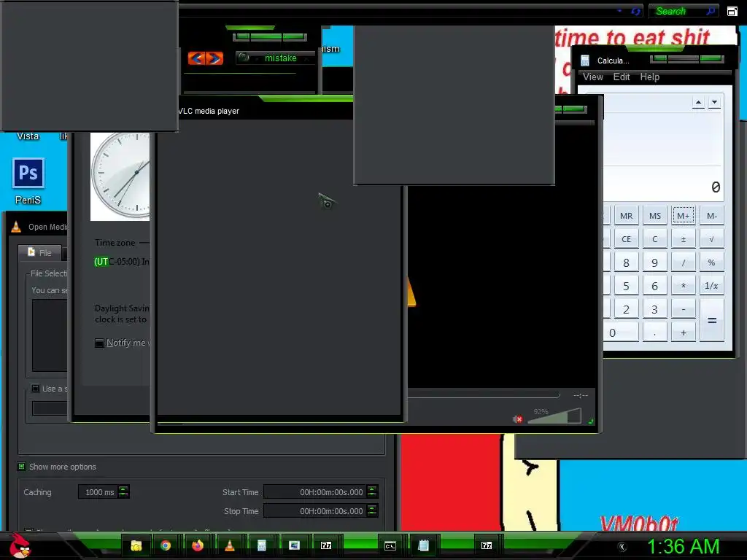Click the magnifier icon in Search box
The image size is (747, 560).
coord(711,11)
